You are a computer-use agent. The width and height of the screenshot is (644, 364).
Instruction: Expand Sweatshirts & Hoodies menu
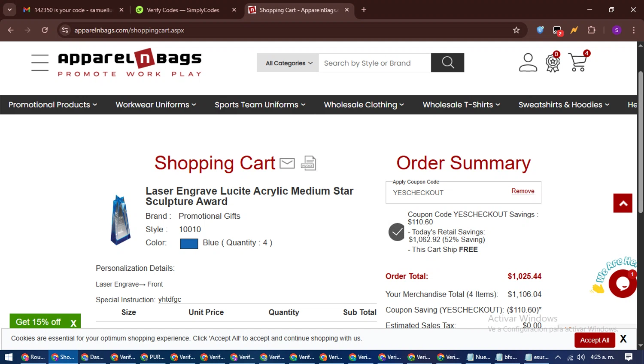coord(564,105)
